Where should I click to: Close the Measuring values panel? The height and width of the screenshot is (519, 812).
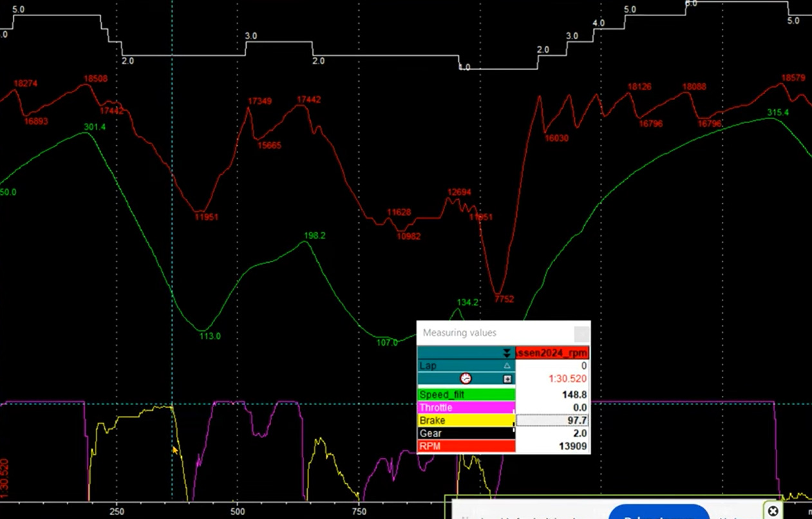click(x=581, y=334)
